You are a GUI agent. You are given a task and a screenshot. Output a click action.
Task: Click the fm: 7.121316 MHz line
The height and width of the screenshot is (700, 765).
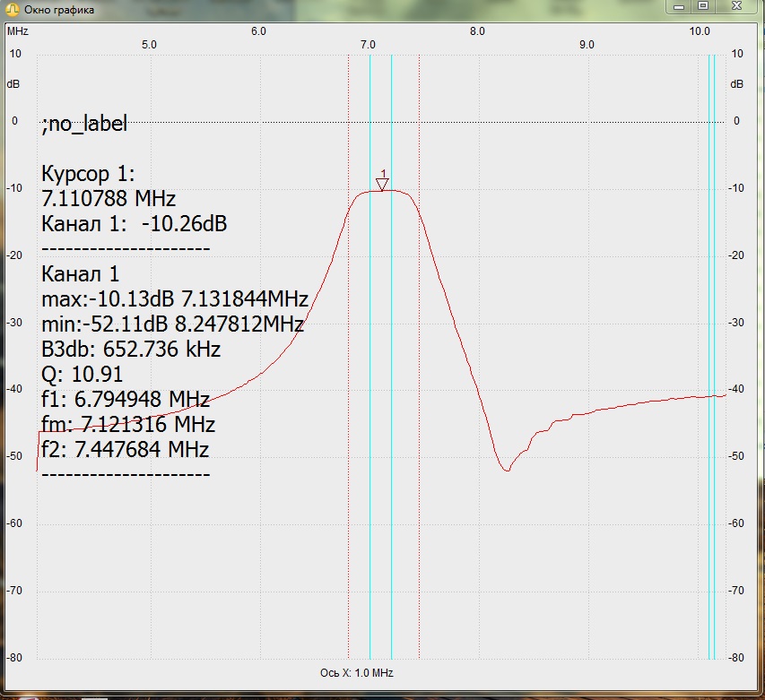coord(128,424)
